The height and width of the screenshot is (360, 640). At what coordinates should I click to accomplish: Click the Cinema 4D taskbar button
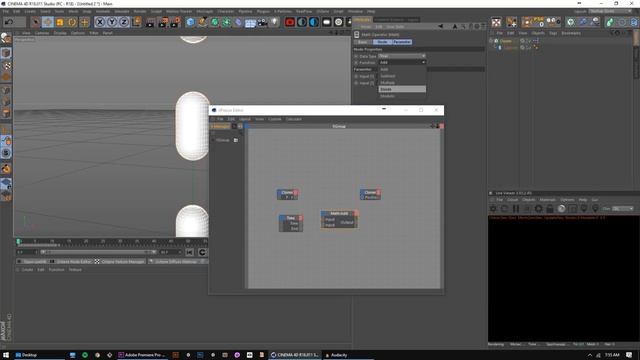tap(294, 355)
